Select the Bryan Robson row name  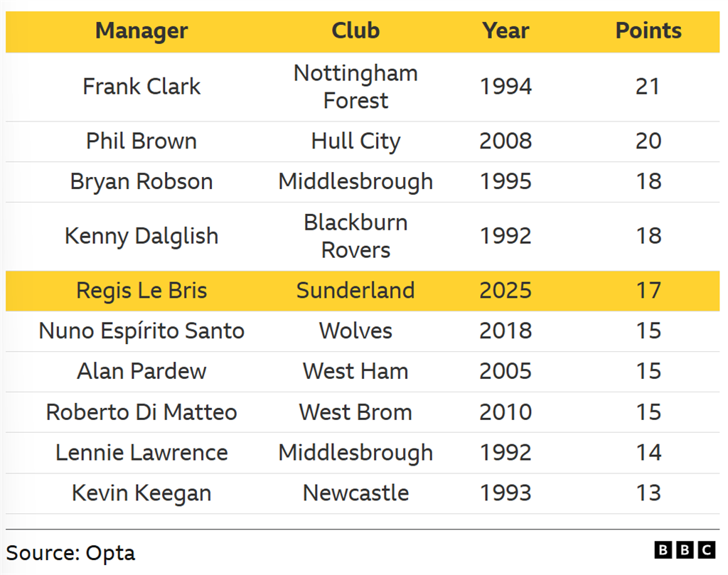coord(141,181)
